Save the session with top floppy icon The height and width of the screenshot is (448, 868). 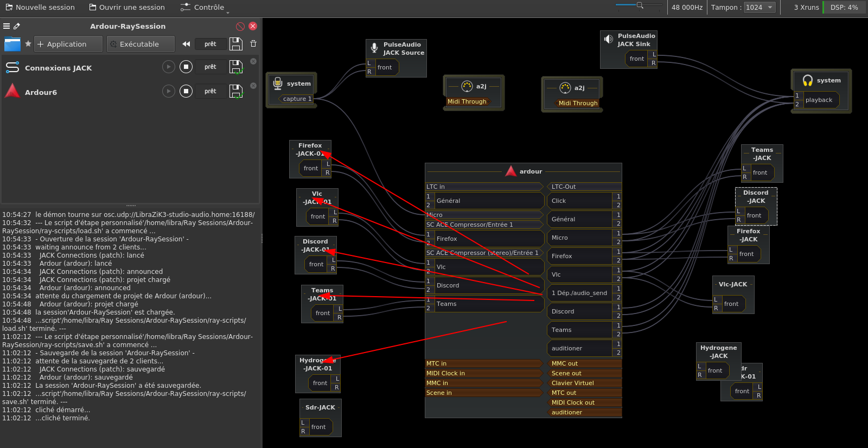235,44
